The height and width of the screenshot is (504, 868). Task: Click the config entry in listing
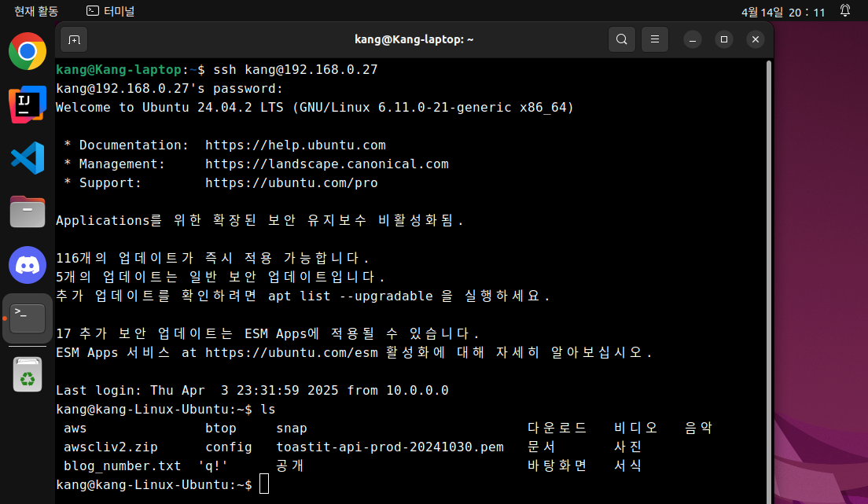click(x=229, y=447)
